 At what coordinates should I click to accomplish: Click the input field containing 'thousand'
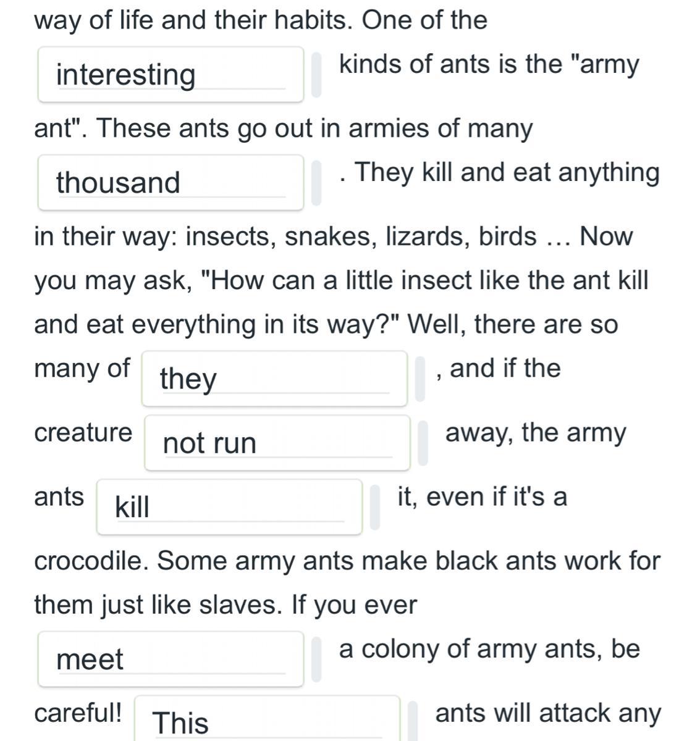tap(171, 183)
